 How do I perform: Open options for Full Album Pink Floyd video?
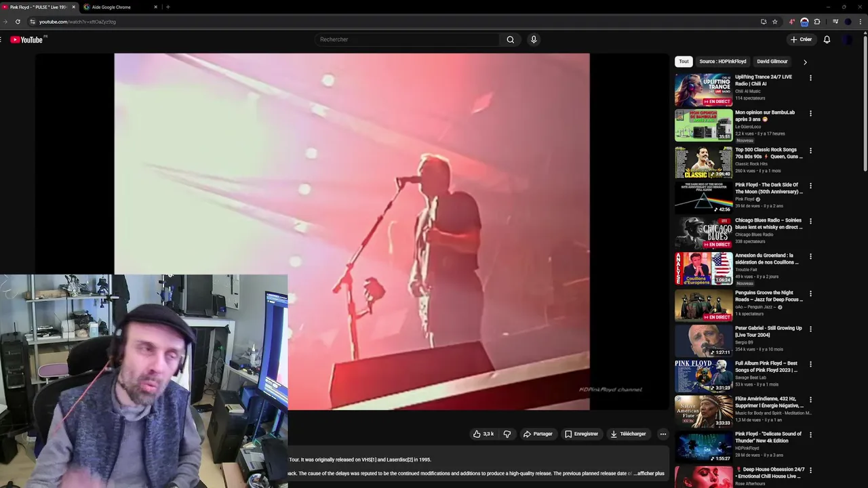click(x=810, y=364)
